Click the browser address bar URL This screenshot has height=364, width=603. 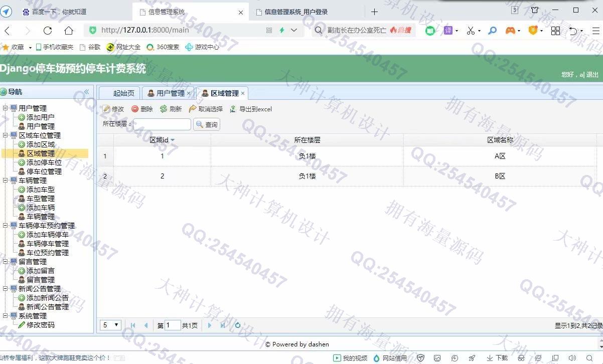click(x=145, y=30)
